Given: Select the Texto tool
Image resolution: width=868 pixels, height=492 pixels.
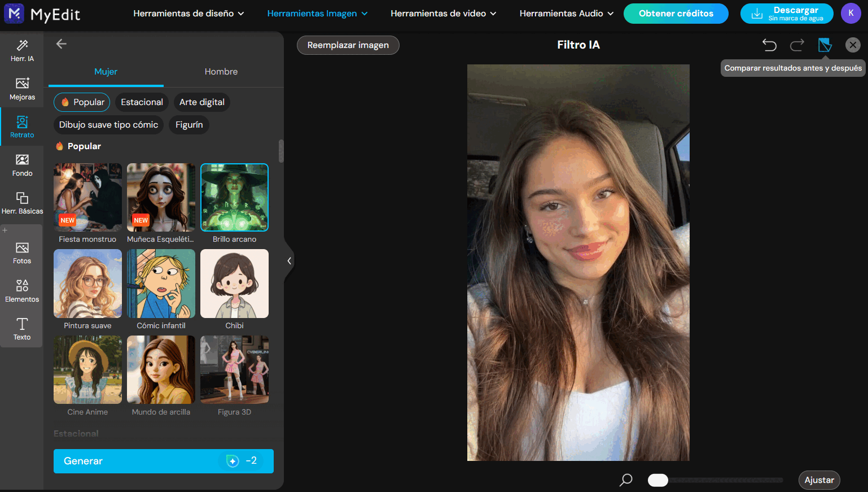Looking at the screenshot, I should 22,328.
